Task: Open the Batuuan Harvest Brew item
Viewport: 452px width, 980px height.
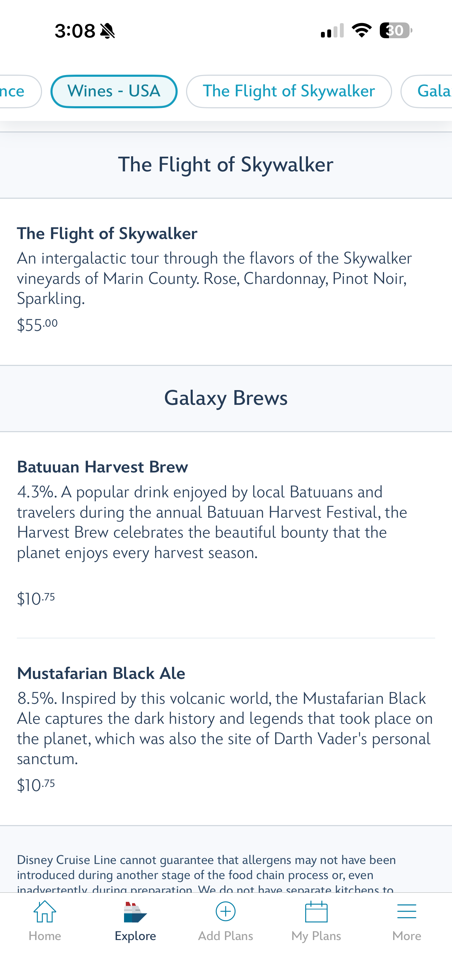Action: click(x=102, y=467)
